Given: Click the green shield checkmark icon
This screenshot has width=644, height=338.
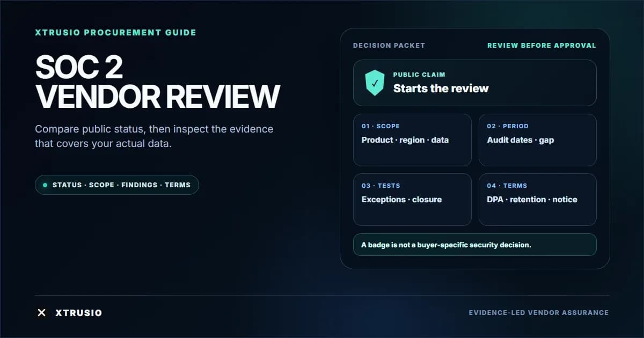Looking at the screenshot, I should pos(375,83).
